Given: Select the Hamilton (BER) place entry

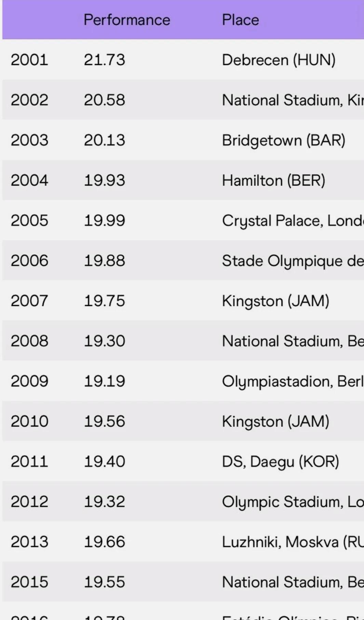Looking at the screenshot, I should (273, 180).
